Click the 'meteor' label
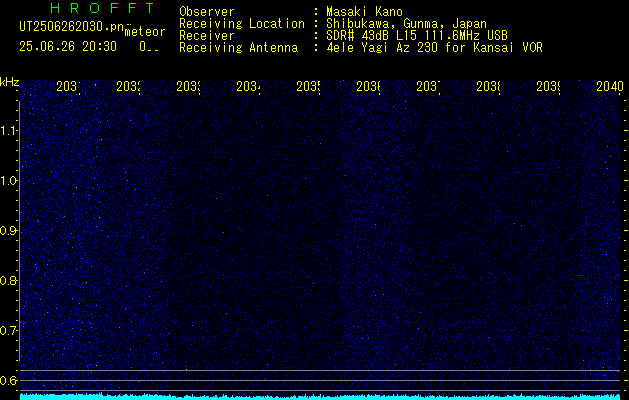 coord(145,32)
